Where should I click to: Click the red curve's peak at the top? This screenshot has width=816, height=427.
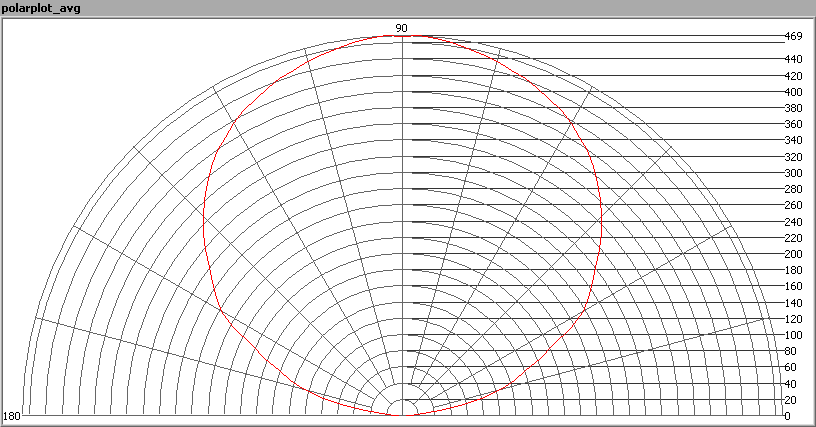(x=401, y=36)
